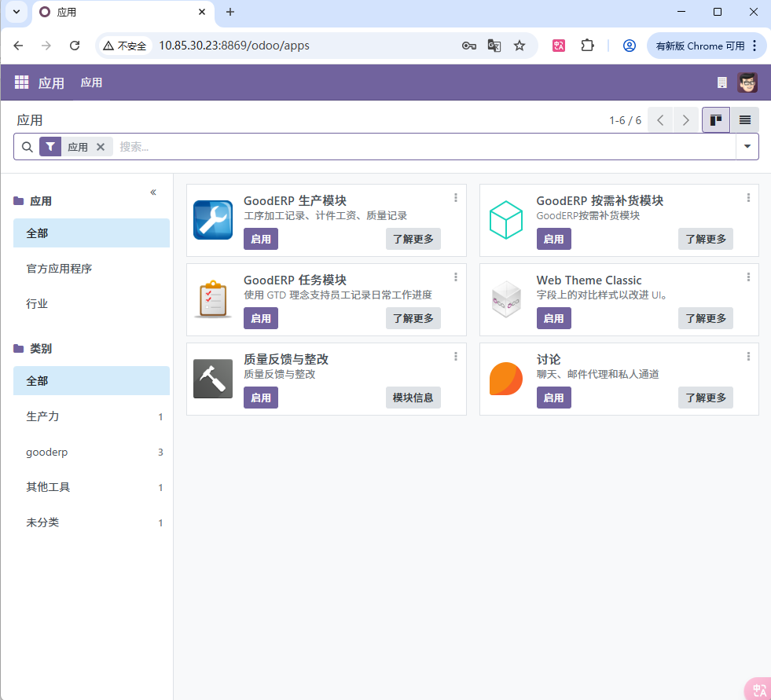This screenshot has height=700, width=771.
Task: Select 全部 under the 类别 section
Action: click(91, 381)
